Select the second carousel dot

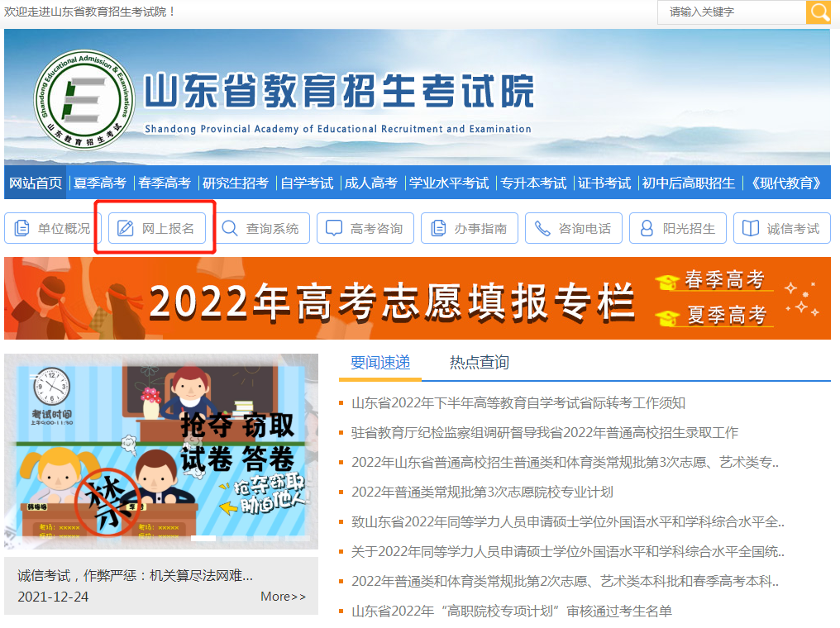236,539
